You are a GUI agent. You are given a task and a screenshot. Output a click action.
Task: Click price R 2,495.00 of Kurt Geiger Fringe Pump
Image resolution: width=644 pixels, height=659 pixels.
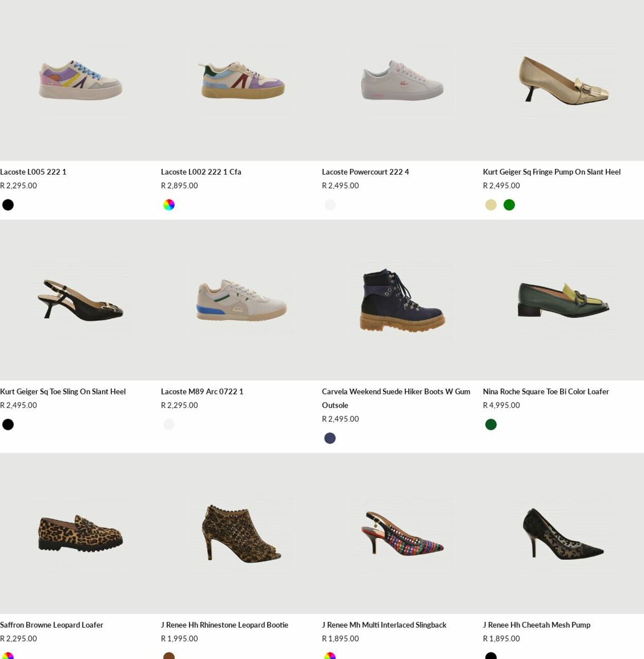[x=501, y=186]
